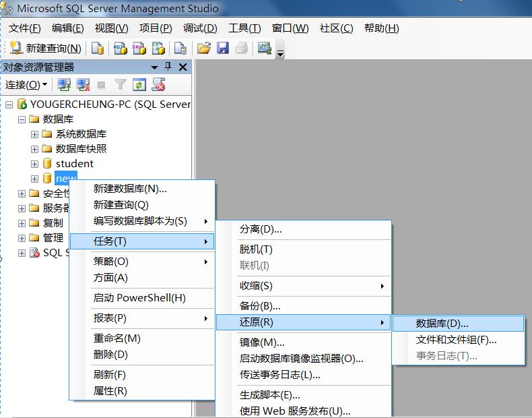Select the student database in tree
Screen dimensions: 532x418
click(74, 164)
